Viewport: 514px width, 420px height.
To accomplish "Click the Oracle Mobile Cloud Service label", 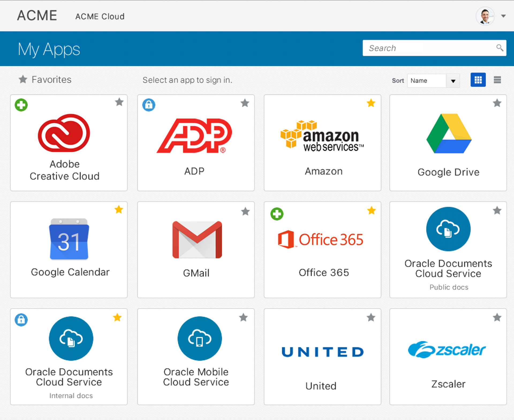I will click(x=196, y=377).
